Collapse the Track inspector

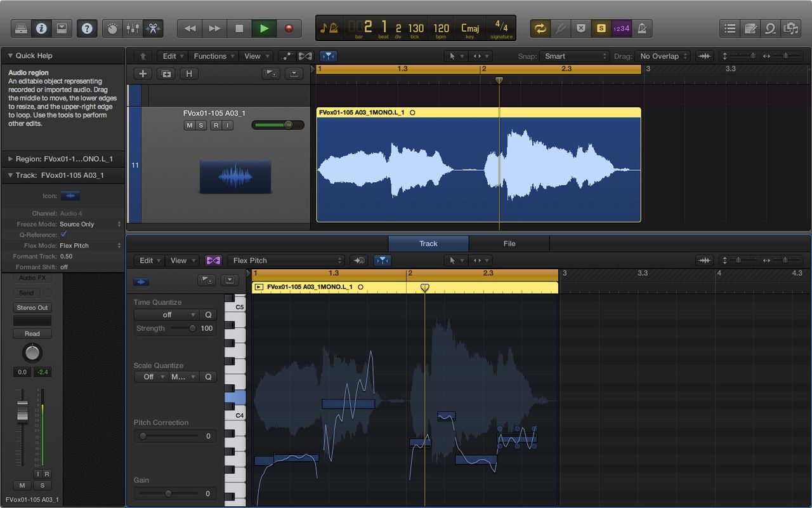(10, 175)
